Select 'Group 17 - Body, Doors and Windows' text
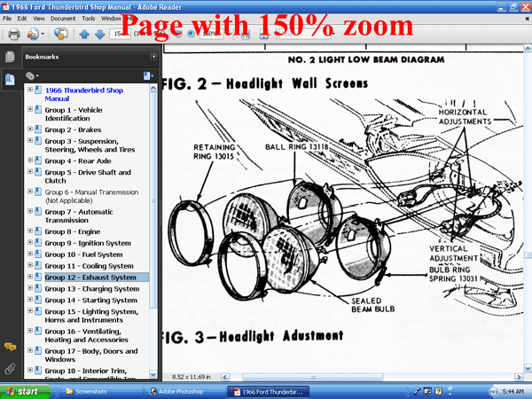Image resolution: width=532 pixels, height=399 pixels. click(91, 355)
